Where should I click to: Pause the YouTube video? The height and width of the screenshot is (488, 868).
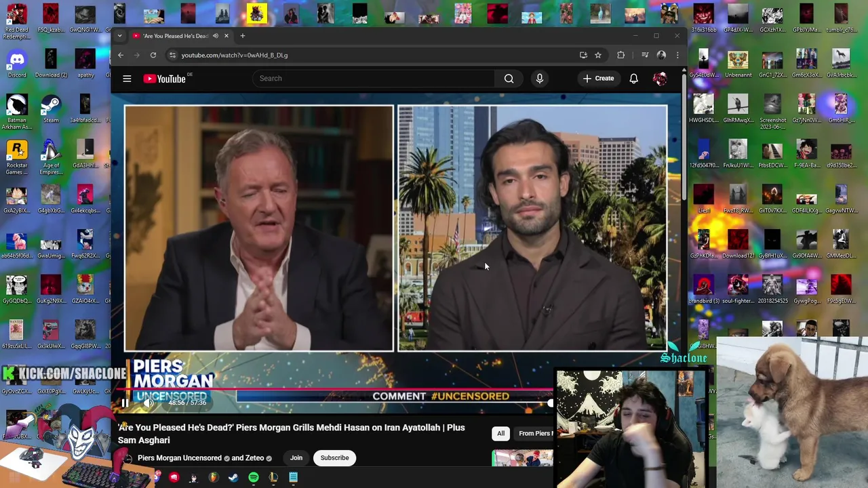125,403
